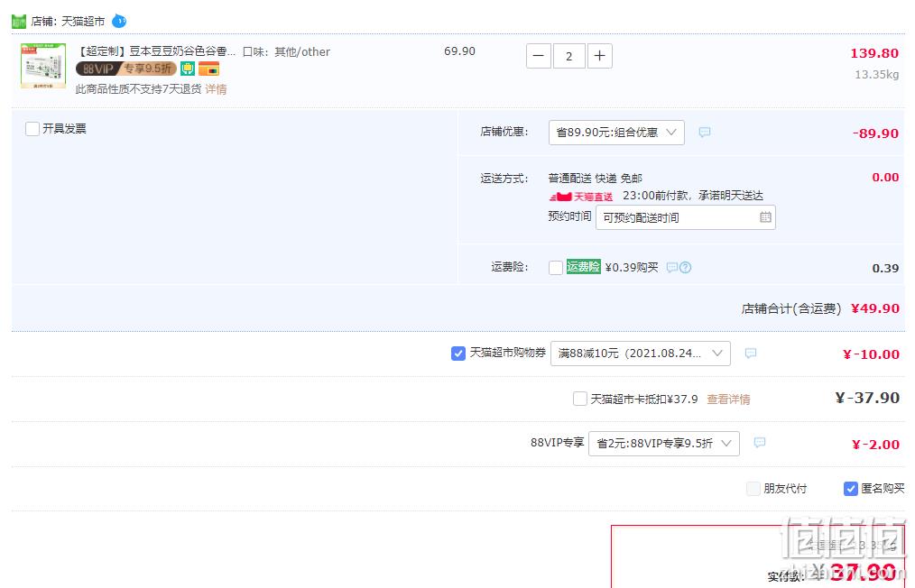Click the comment icon beside ¥0.39购买
This screenshot has width=915, height=588.
click(672, 268)
